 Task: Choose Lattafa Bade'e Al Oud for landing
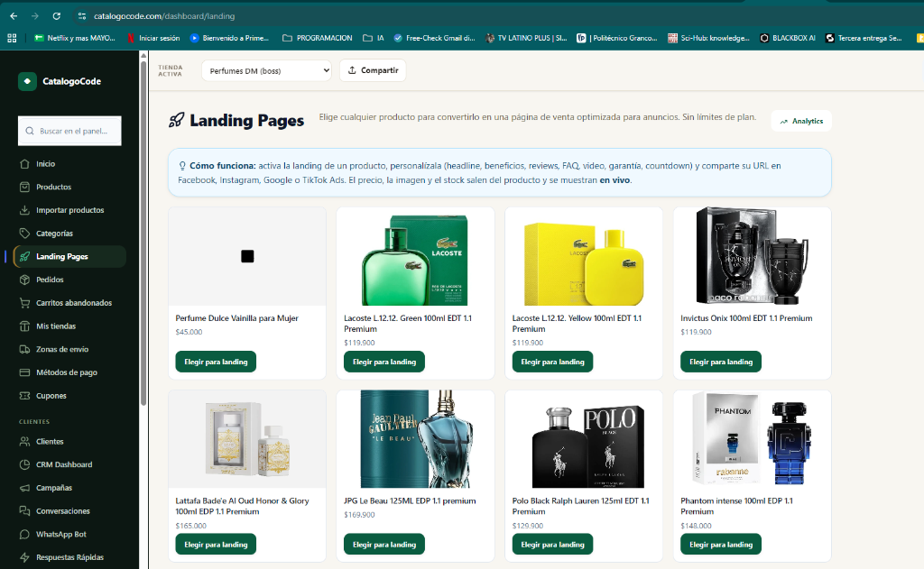[216, 545]
